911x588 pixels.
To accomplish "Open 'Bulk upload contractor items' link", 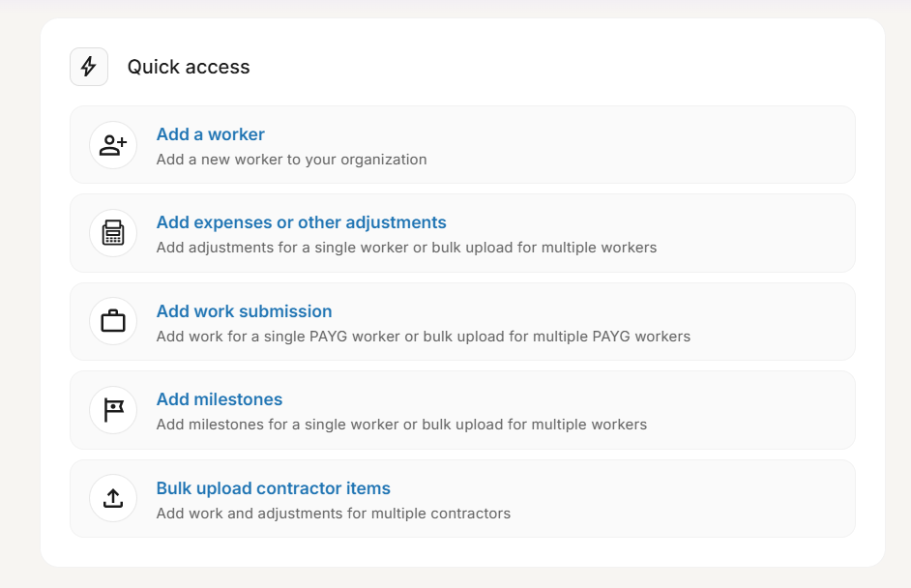I will click(273, 488).
